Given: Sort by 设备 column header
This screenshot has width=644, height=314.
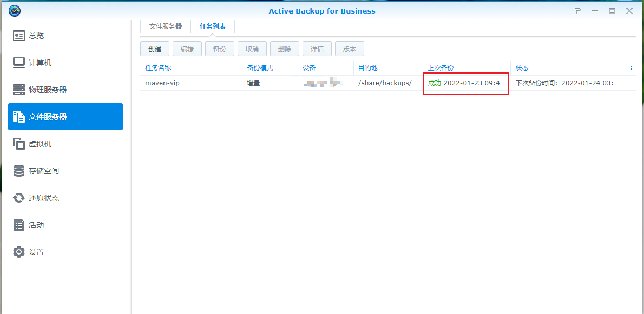Looking at the screenshot, I should 326,68.
